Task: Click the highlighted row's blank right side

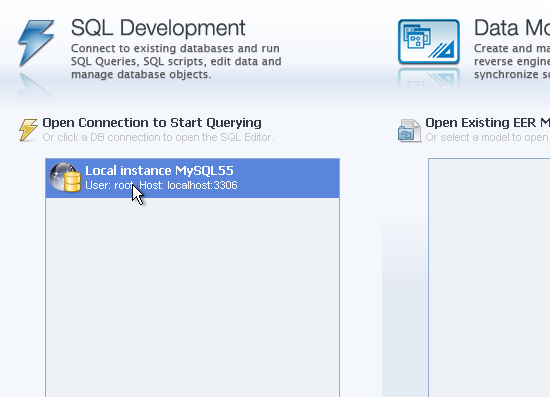Action: coord(288,178)
